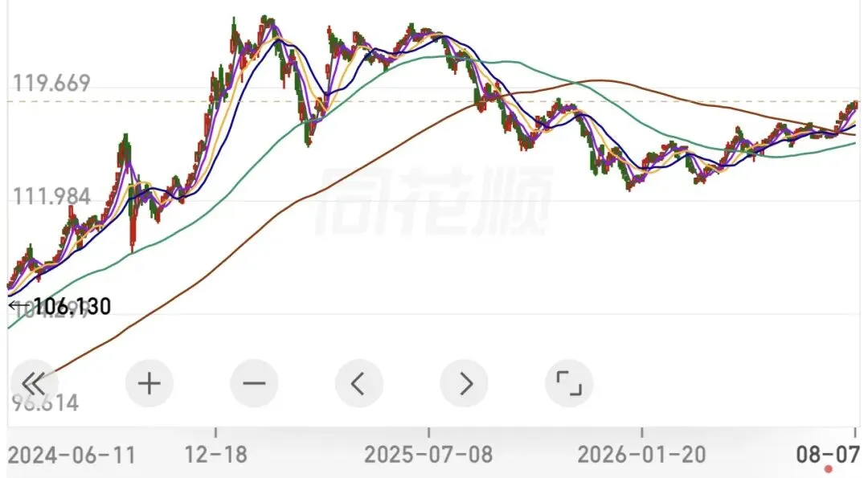This screenshot has width=868, height=478.
Task: Tap the red dot below 08-07
Action: [828, 469]
